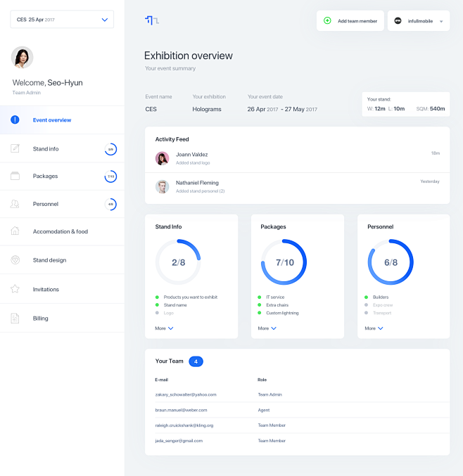Click the Personnel icon in sidebar
463x476 pixels.
(15, 204)
